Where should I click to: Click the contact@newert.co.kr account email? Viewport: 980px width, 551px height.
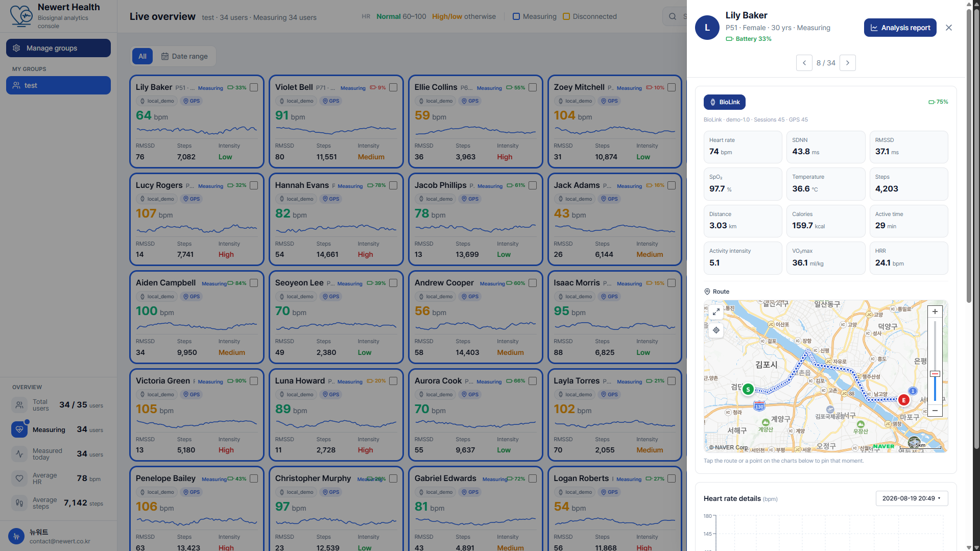pyautogui.click(x=60, y=541)
